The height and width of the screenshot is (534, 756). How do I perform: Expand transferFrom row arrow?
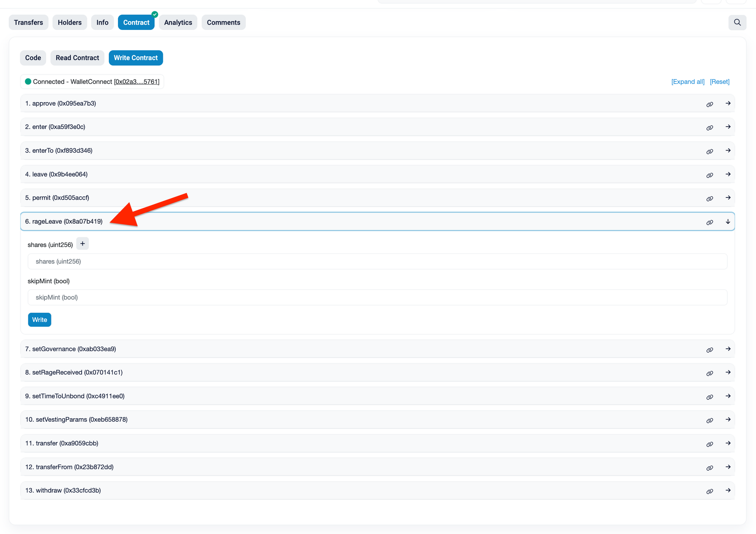click(x=728, y=467)
